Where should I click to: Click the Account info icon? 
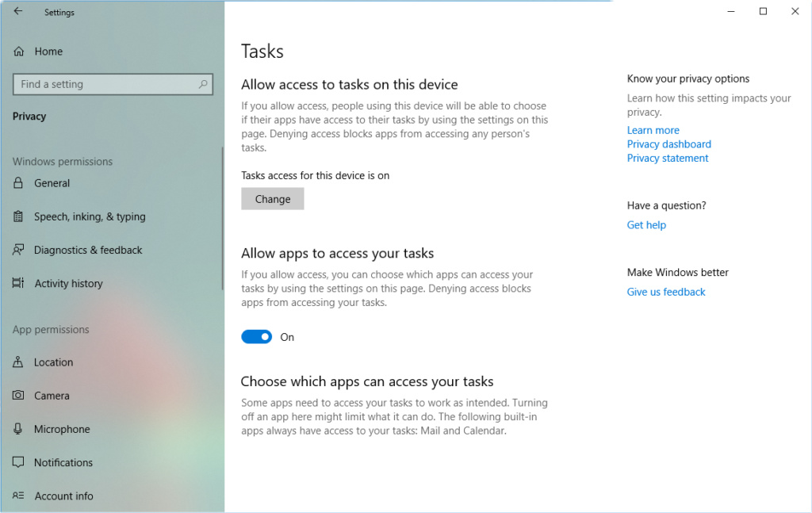pyautogui.click(x=18, y=496)
